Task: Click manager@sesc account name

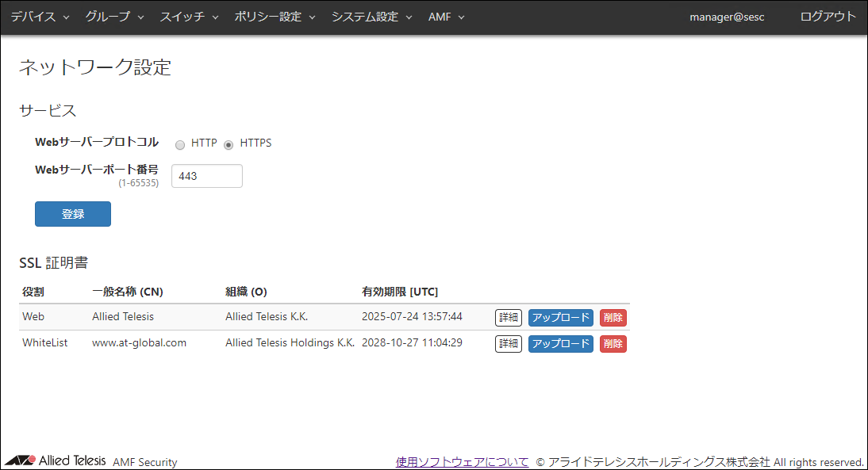Action: tap(727, 17)
